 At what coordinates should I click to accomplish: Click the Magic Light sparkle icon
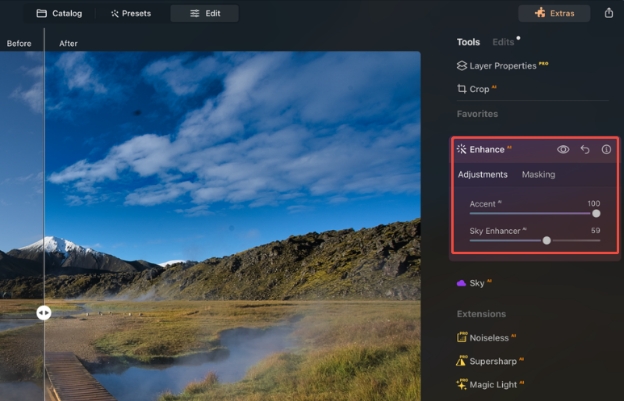(462, 384)
